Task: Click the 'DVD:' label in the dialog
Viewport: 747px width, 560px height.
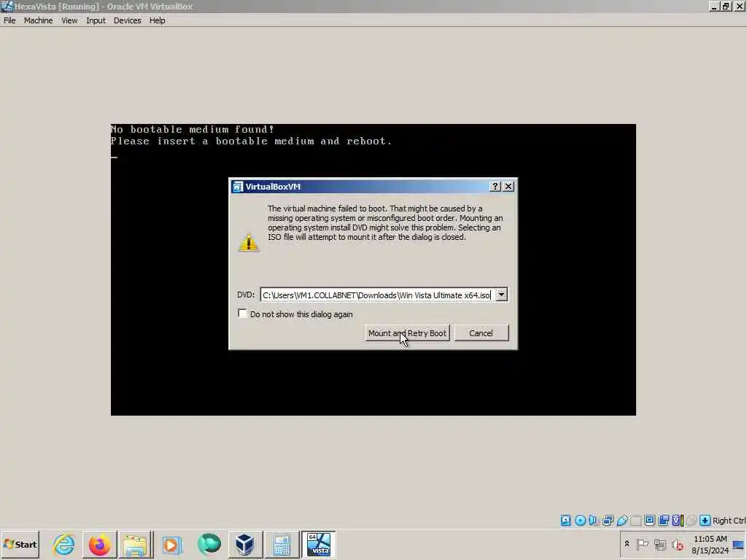Action: point(246,295)
